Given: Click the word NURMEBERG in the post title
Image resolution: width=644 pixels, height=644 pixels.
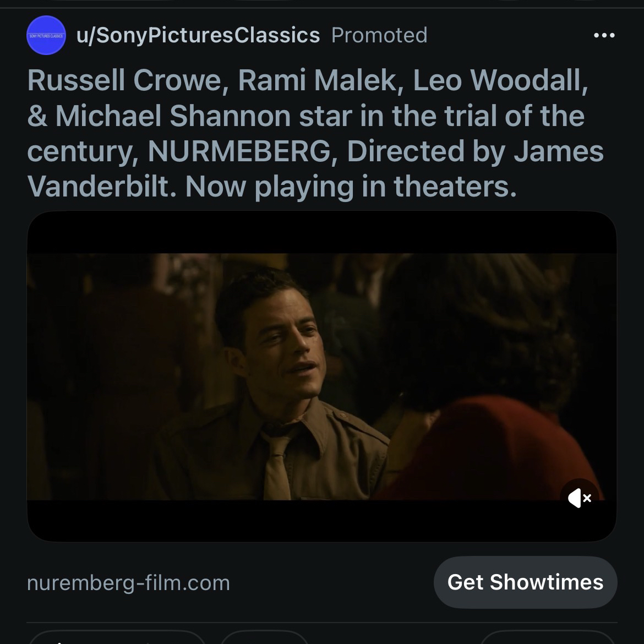Looking at the screenshot, I should click(239, 152).
